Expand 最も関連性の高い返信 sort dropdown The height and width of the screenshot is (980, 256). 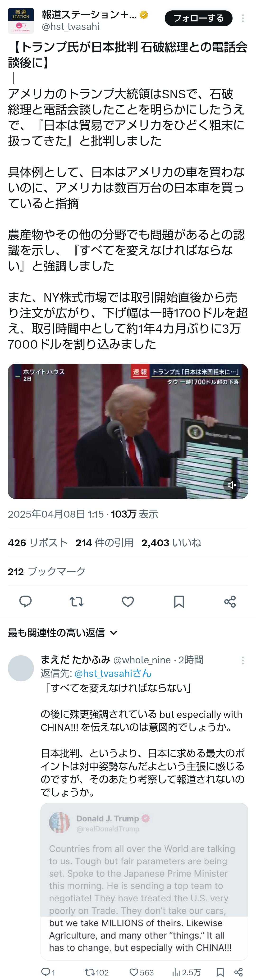tap(63, 633)
